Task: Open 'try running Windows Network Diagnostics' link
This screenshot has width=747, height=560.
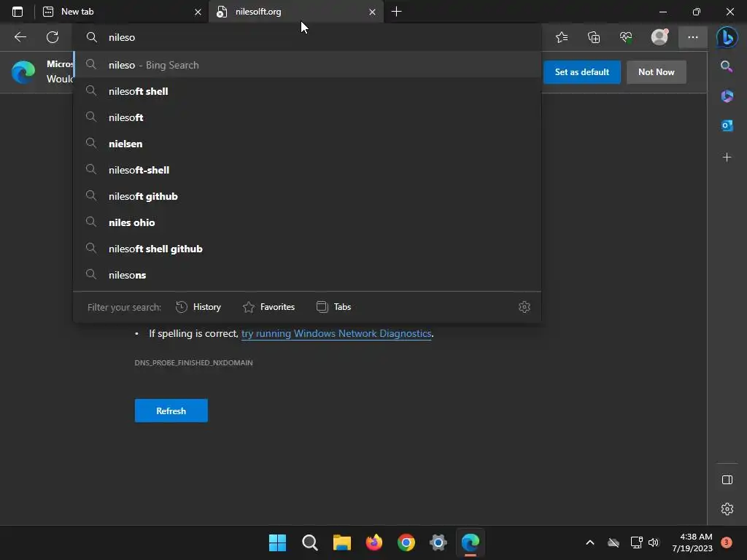Action: [x=336, y=333]
